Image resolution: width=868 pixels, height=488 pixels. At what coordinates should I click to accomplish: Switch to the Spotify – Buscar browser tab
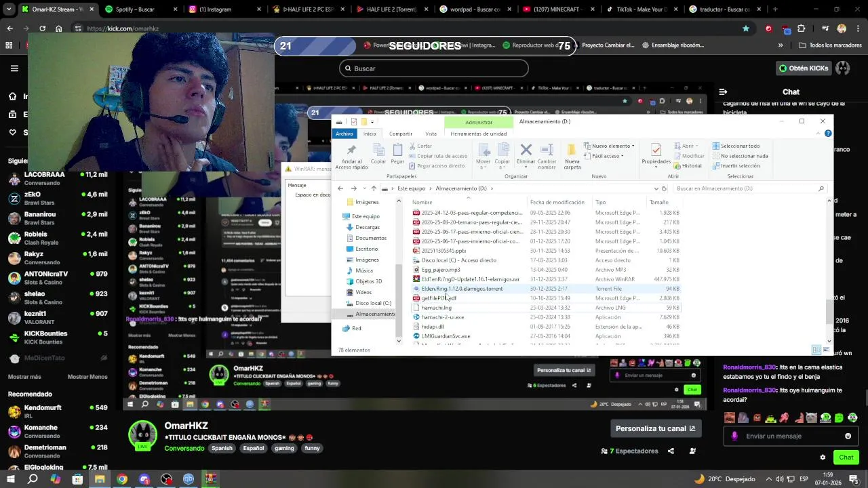[x=140, y=9]
